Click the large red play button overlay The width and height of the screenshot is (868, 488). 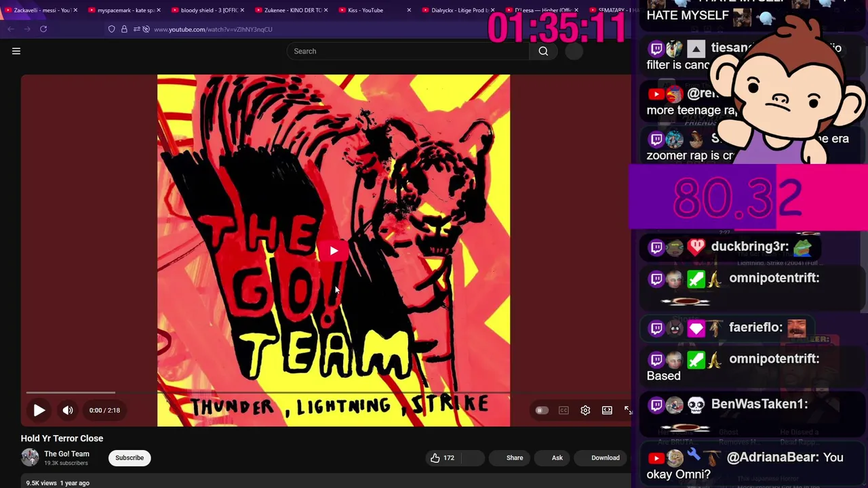334,251
